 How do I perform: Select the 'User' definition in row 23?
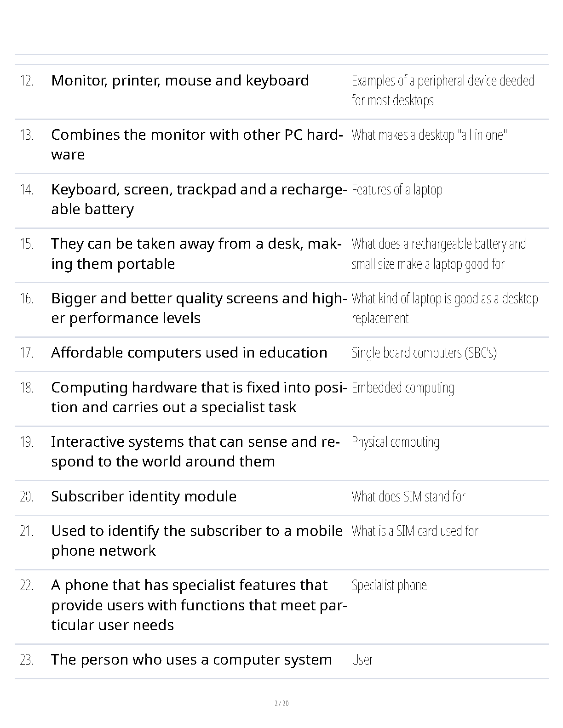pyautogui.click(x=362, y=660)
